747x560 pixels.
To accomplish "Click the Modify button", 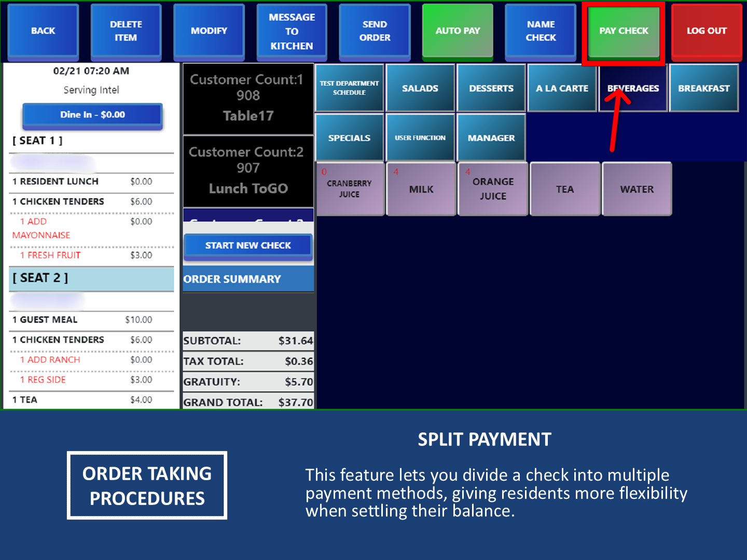I will pyautogui.click(x=209, y=31).
